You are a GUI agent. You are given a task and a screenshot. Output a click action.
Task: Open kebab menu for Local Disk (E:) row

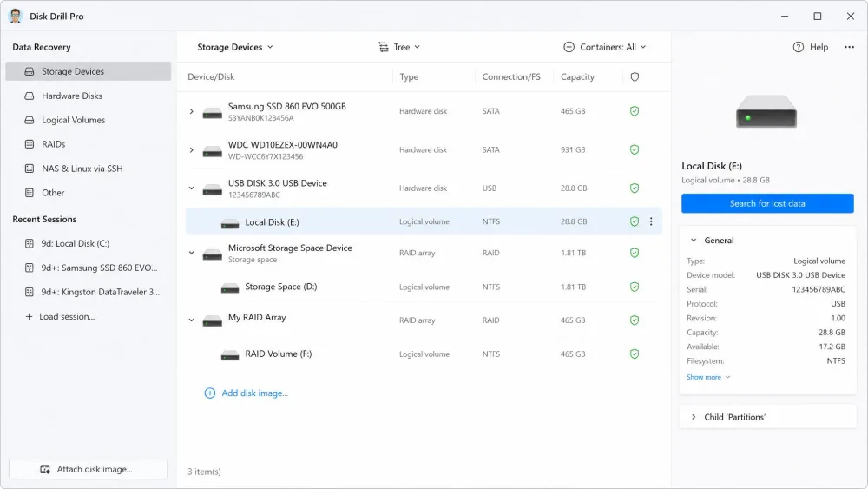[x=651, y=221]
